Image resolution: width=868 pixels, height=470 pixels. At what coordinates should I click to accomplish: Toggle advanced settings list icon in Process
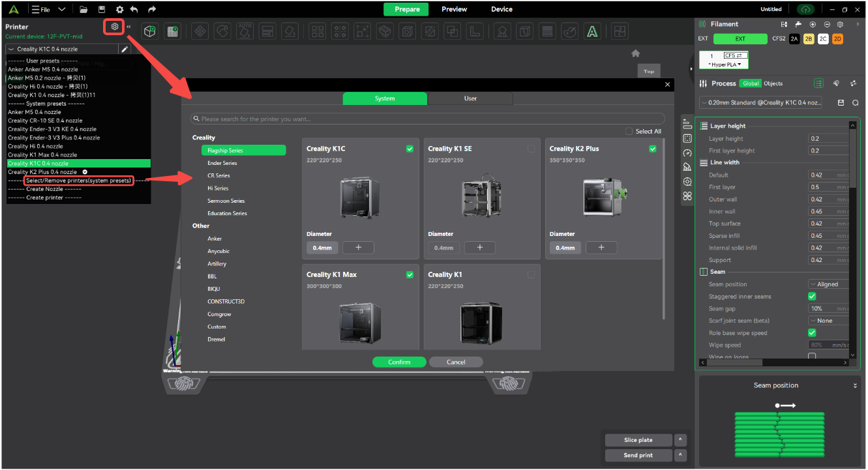point(818,83)
